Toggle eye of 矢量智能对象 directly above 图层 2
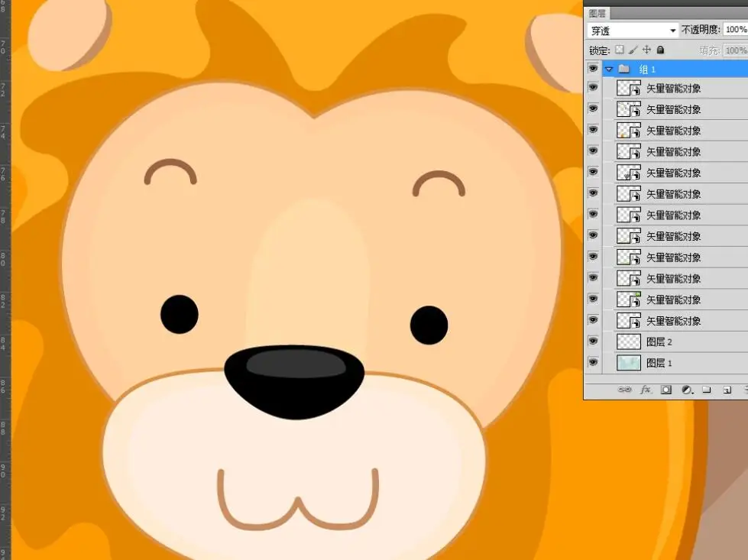The width and height of the screenshot is (748, 560). point(593,320)
